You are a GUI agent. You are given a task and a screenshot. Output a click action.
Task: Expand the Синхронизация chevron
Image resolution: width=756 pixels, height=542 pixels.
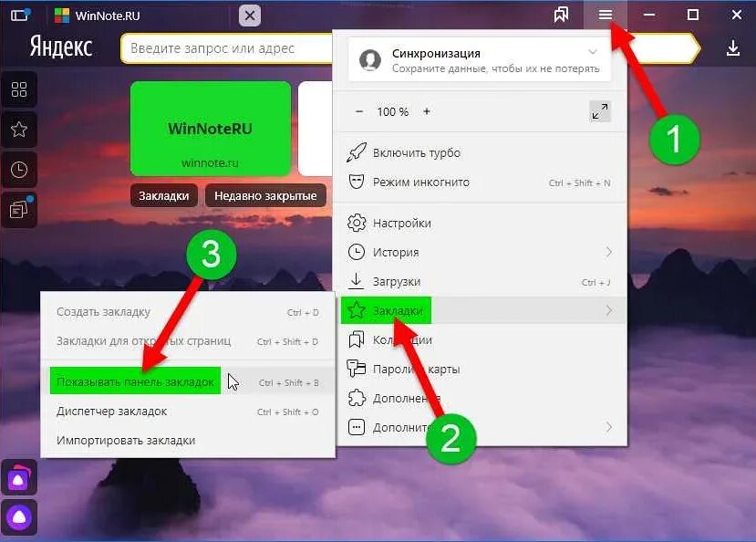(x=593, y=52)
